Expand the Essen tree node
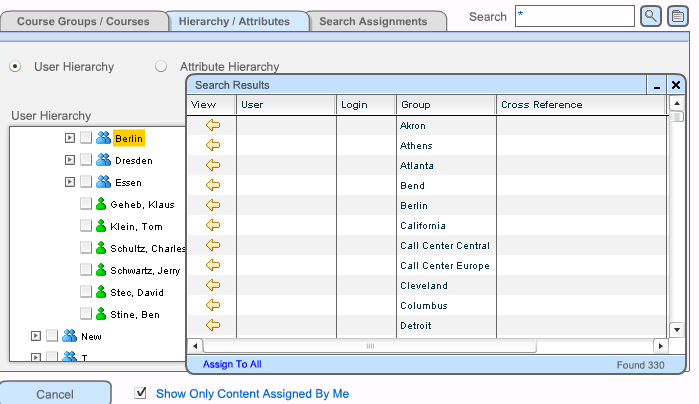This screenshot has width=699, height=404. (x=69, y=182)
